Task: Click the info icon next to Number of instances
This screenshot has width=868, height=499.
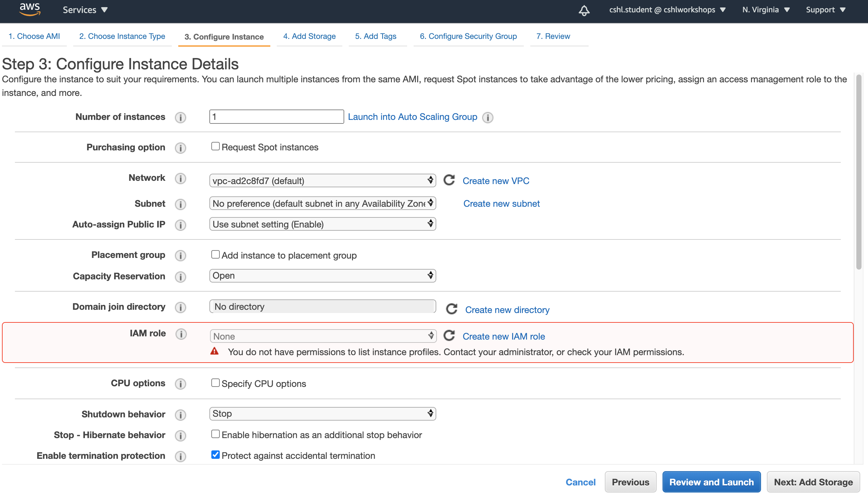Action: point(180,117)
